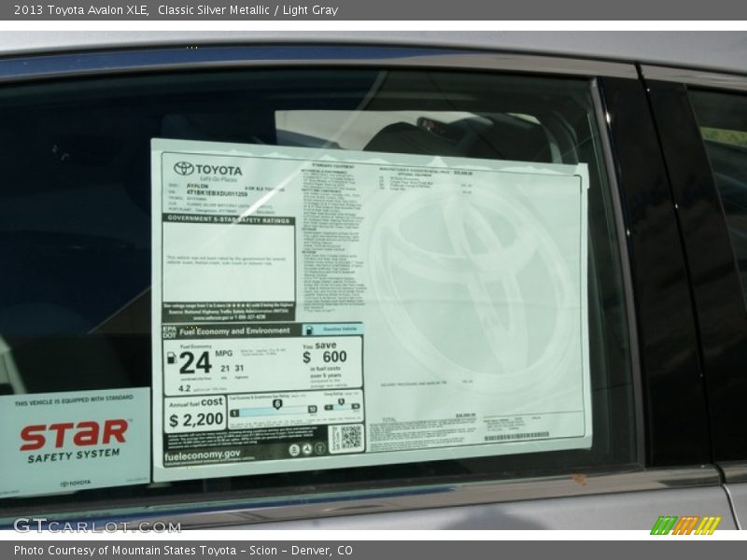The width and height of the screenshot is (747, 560).
Task: Select the Smog Rating scale marker
Action: click(341, 401)
